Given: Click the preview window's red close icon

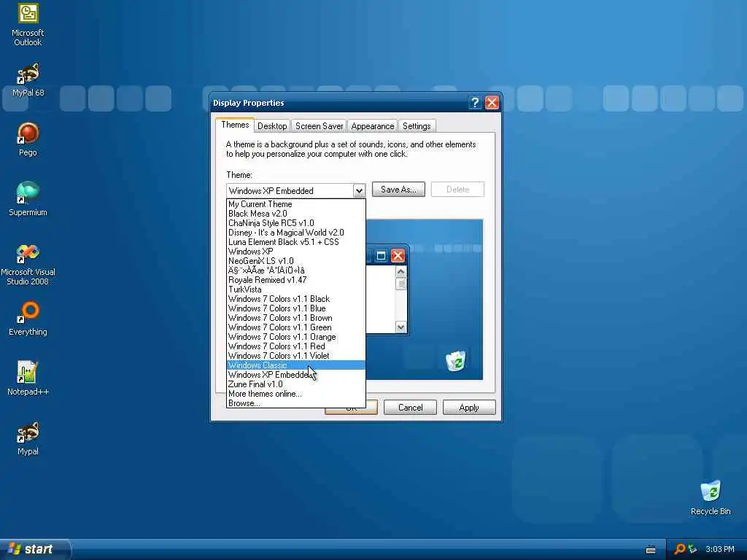Looking at the screenshot, I should pos(398,256).
